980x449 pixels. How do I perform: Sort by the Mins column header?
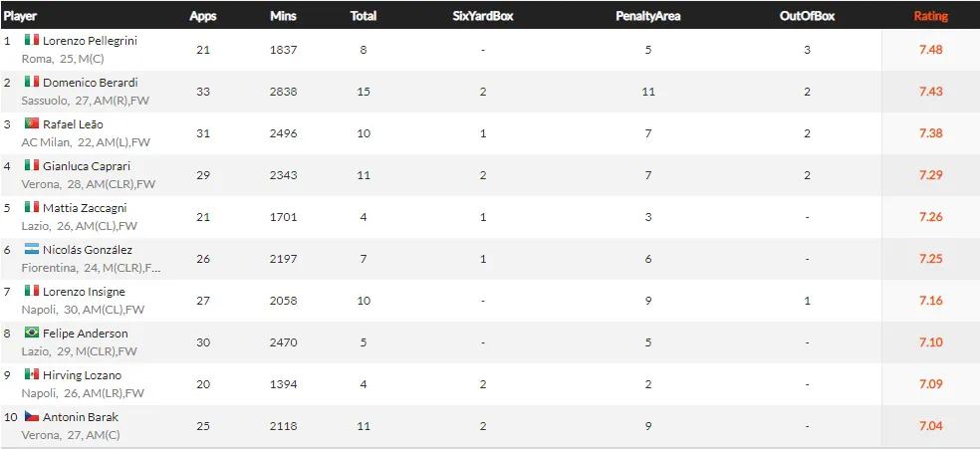(x=283, y=16)
